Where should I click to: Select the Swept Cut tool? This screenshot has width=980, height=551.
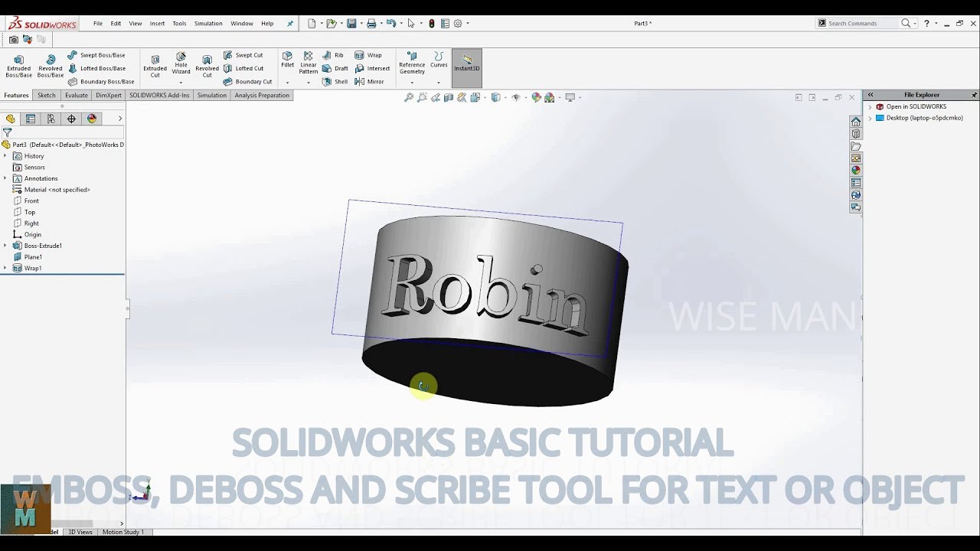pos(243,55)
